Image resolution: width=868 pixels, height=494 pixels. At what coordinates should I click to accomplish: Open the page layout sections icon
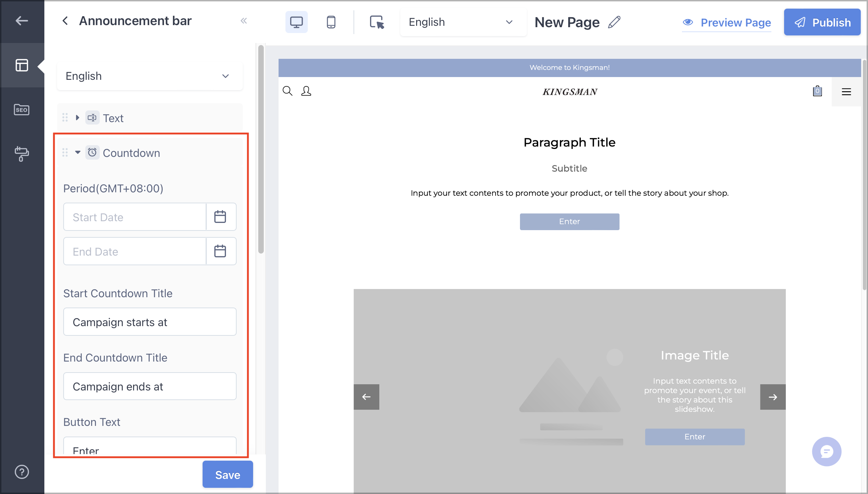coord(22,65)
